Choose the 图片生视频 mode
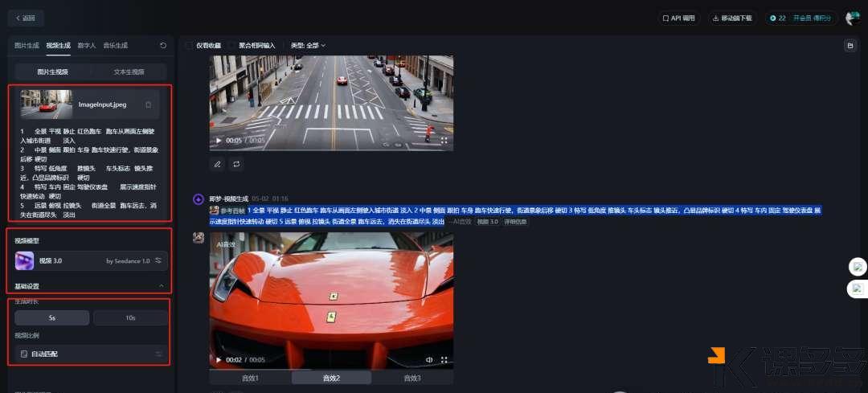 click(52, 72)
